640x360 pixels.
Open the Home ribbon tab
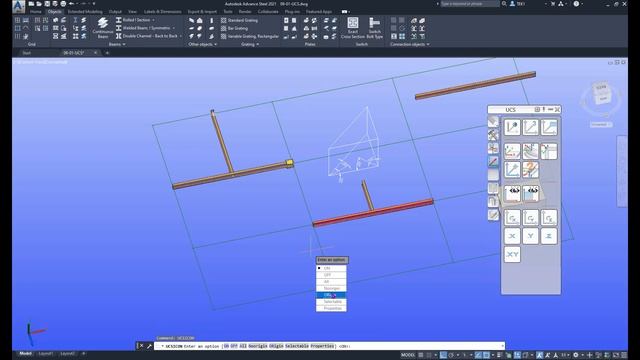[36, 11]
